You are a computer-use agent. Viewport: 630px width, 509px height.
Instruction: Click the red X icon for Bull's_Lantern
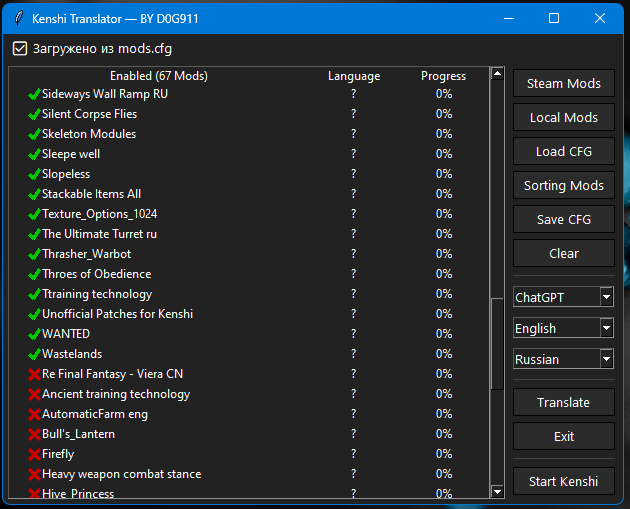pos(34,434)
